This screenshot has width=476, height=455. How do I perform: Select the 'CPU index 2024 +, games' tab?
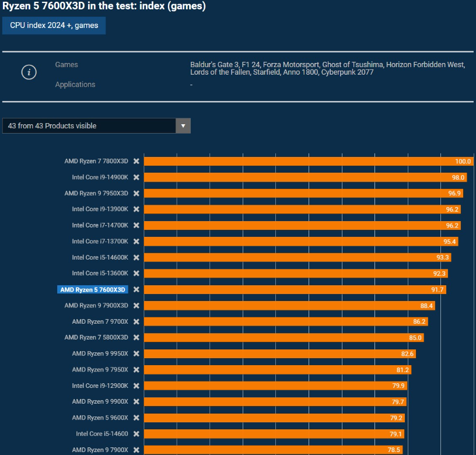pyautogui.click(x=54, y=26)
